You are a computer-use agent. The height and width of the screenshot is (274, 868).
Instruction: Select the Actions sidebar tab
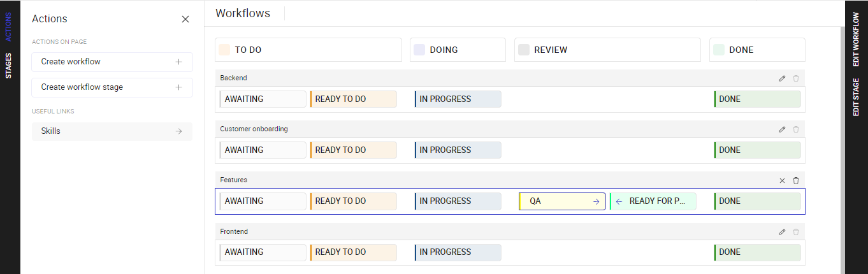point(9,27)
